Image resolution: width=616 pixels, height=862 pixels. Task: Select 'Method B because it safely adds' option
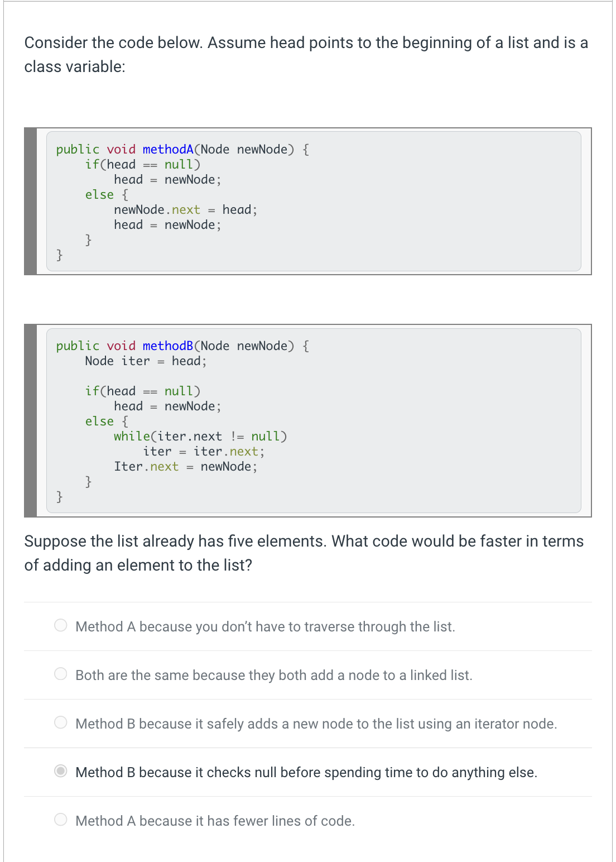pyautogui.click(x=61, y=722)
